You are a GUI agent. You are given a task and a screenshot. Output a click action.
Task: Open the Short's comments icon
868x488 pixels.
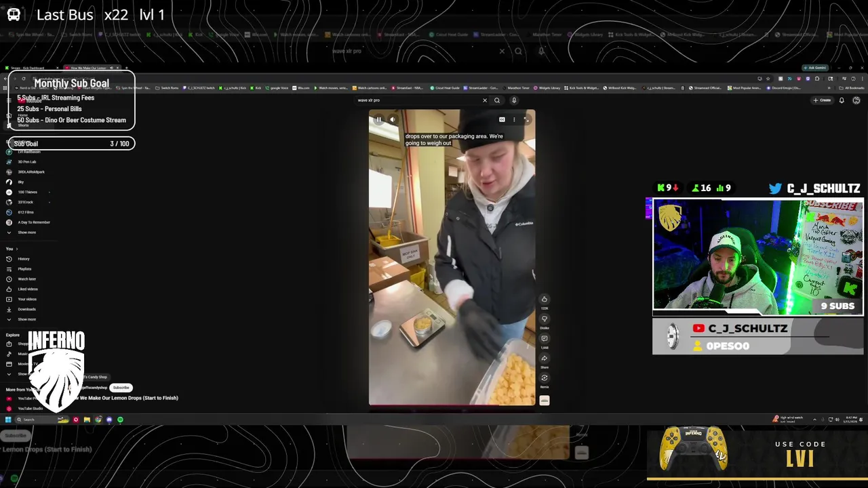pos(544,338)
